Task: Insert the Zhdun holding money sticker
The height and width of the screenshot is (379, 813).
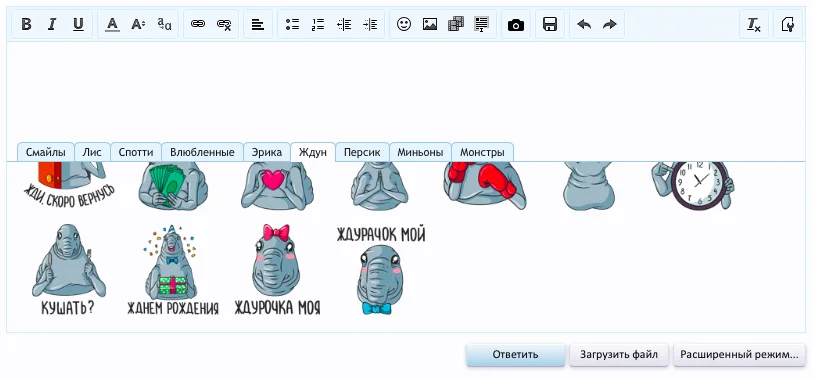Action: [173, 186]
